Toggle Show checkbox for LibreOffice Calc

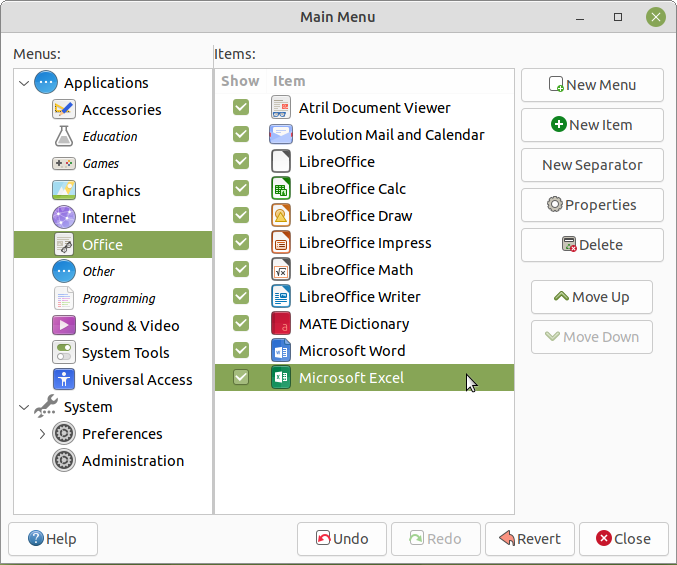pyautogui.click(x=240, y=188)
